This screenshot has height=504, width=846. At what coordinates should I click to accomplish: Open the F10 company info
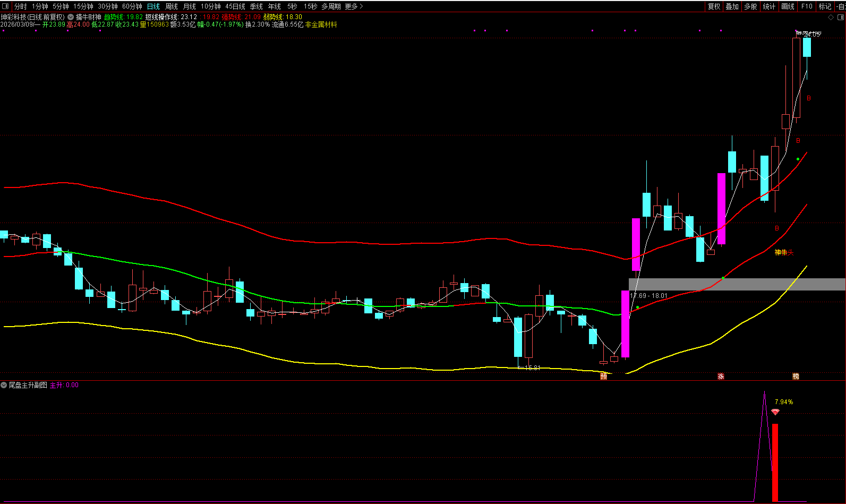click(x=807, y=6)
